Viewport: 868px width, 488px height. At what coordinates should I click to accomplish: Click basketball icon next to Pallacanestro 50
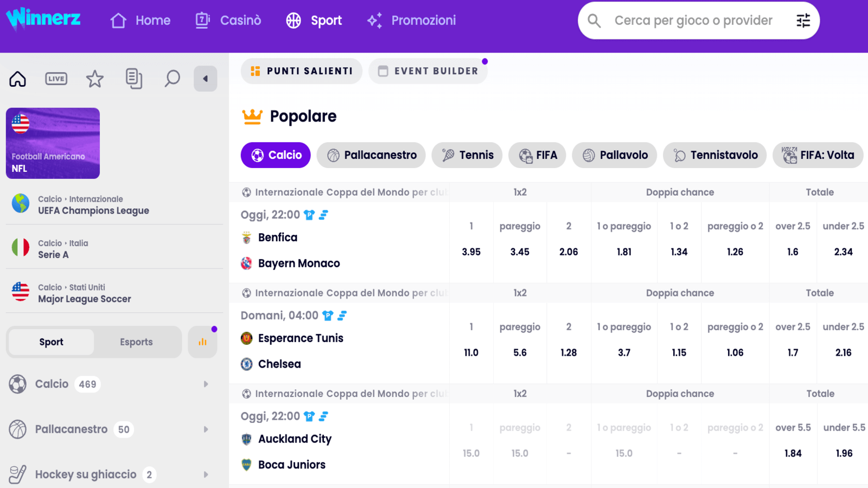[x=18, y=429]
